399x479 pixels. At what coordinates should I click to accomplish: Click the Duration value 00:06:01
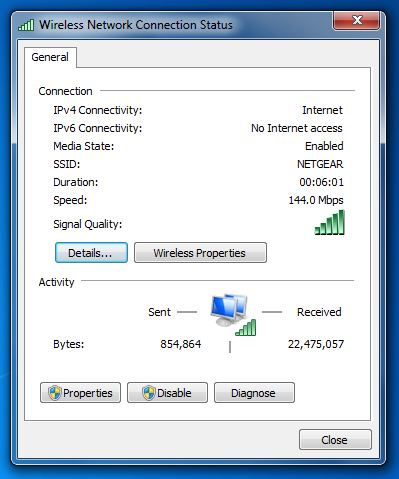click(x=321, y=182)
